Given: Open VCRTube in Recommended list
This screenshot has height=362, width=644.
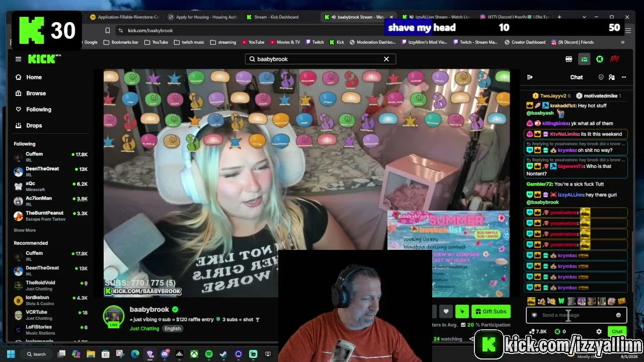Looking at the screenshot, I should pos(50,315).
